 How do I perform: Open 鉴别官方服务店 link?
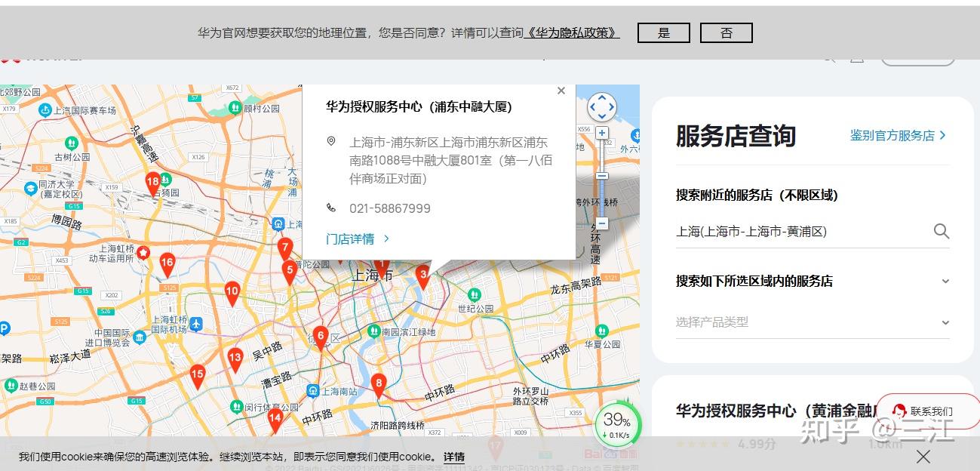(x=898, y=135)
